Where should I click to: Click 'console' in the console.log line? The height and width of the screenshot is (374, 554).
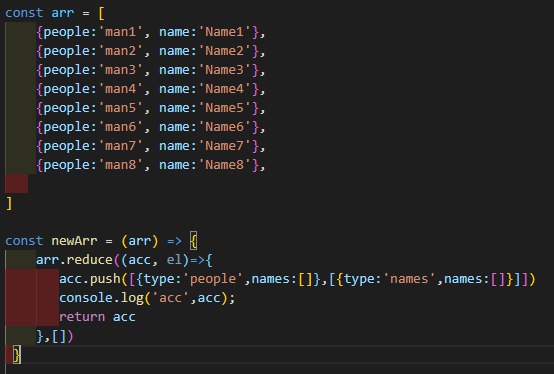pos(86,298)
